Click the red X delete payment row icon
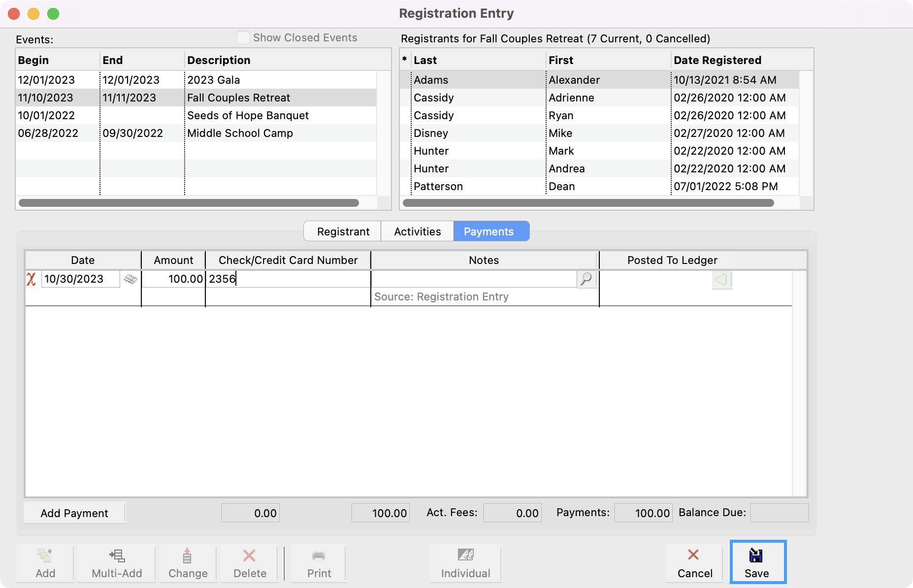Image resolution: width=913 pixels, height=588 pixels. click(32, 279)
